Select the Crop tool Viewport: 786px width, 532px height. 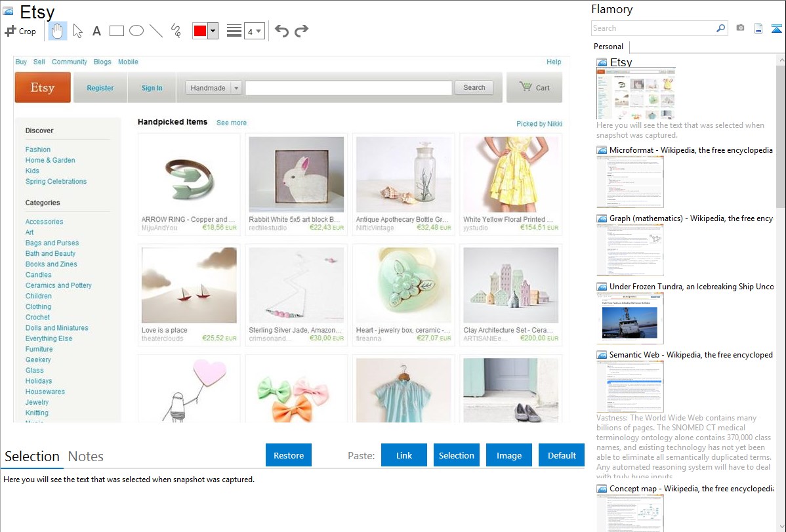click(x=20, y=31)
